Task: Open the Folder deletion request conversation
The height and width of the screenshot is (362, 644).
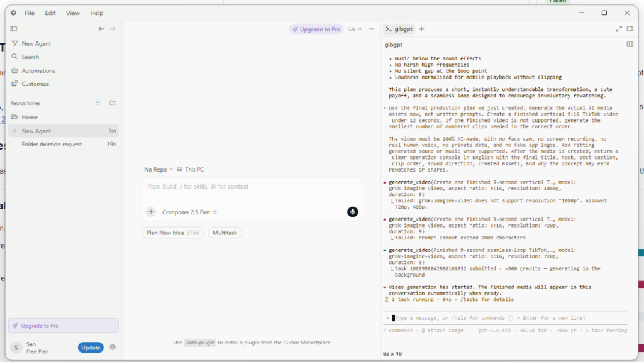Action: (64, 145)
